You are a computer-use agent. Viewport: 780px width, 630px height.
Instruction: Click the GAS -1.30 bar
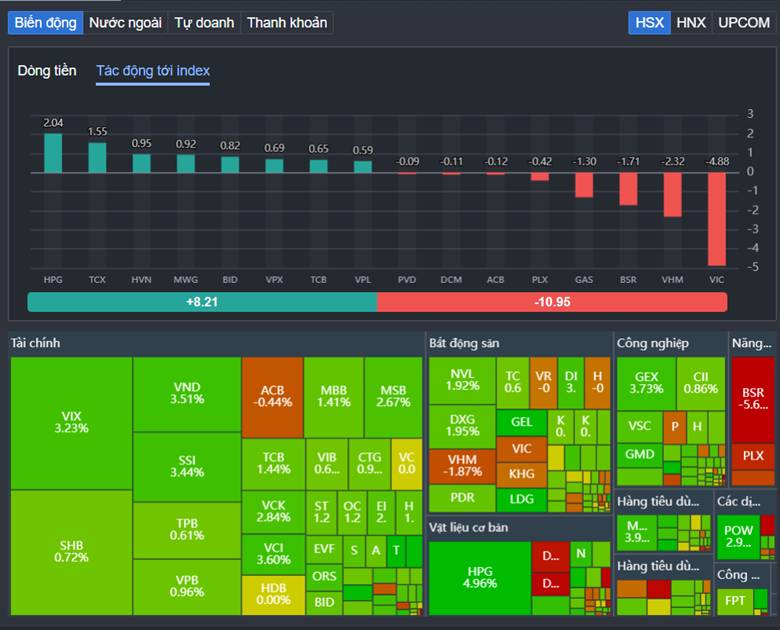pos(584,185)
